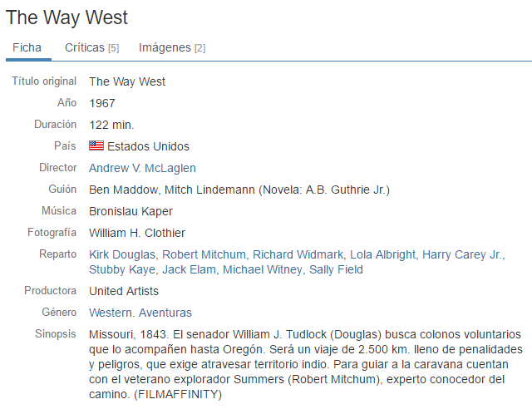Click the United States flag icon
This screenshot has width=532, height=414.
click(x=96, y=145)
